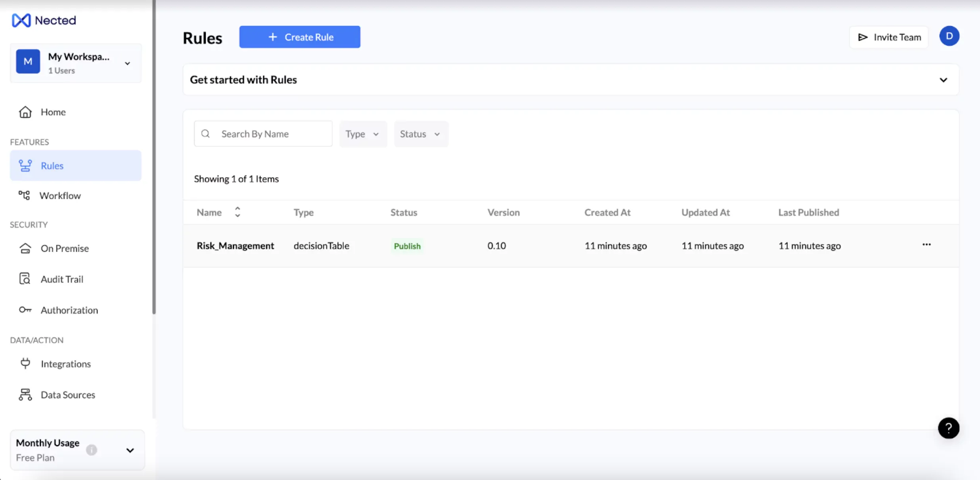Open the Type filter dropdown
This screenshot has width=980, height=480.
click(x=363, y=134)
